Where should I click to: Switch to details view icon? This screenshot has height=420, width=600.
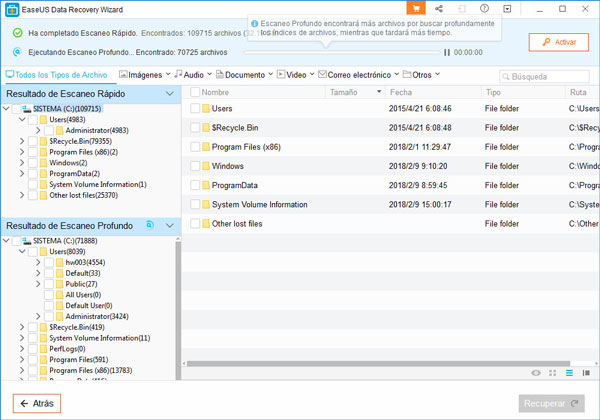coord(586,373)
